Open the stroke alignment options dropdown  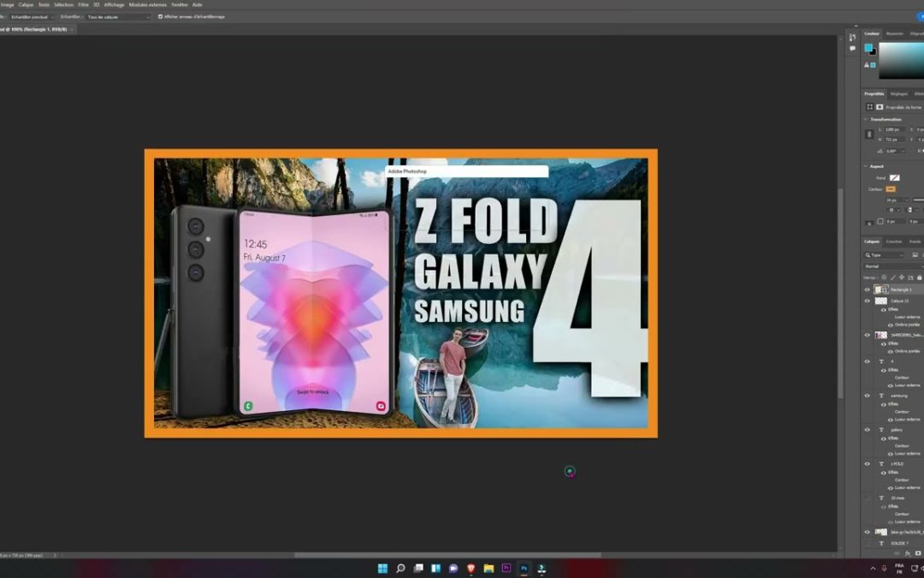(x=893, y=210)
